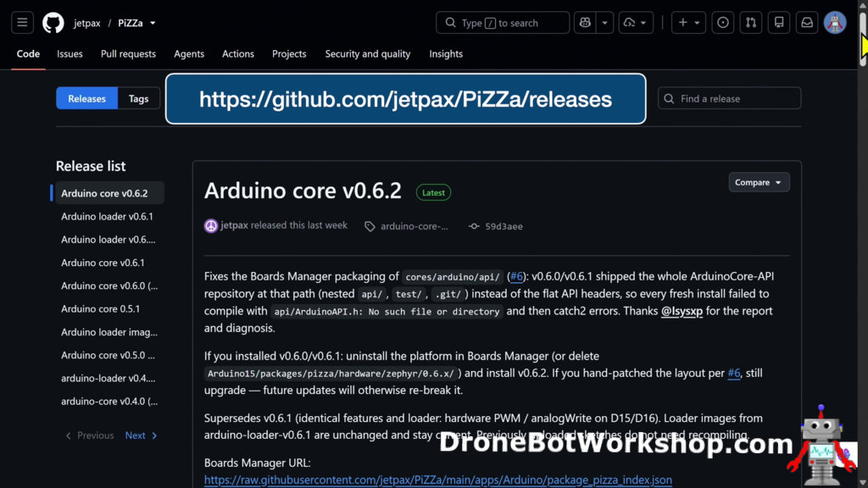Select arduino-core v0.4.0 release in list
Viewport: 868px width, 488px height.
[x=109, y=401]
